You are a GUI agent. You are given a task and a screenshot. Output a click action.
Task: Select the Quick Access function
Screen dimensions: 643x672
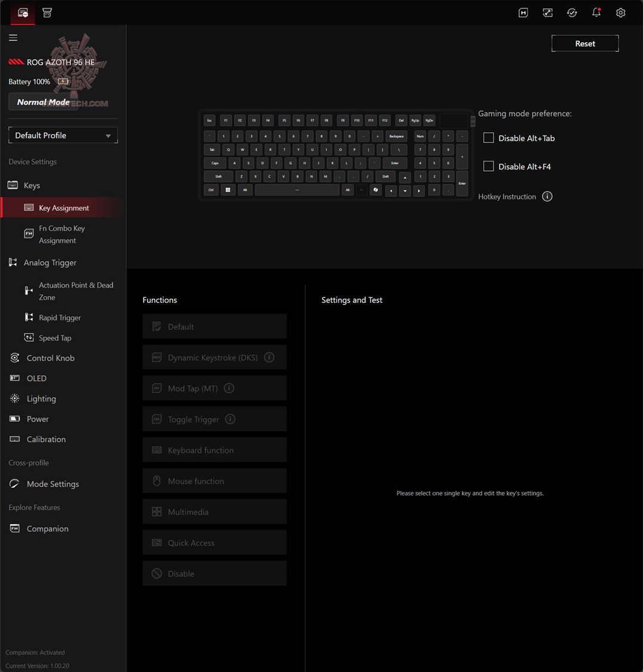tap(214, 543)
